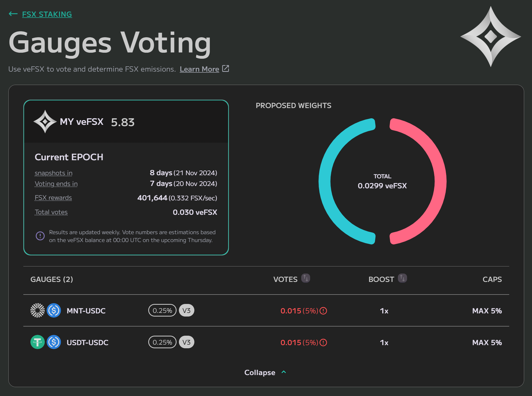This screenshot has width=532, height=396.
Task: Click the veFSX star icon in balance card
Action: point(45,121)
